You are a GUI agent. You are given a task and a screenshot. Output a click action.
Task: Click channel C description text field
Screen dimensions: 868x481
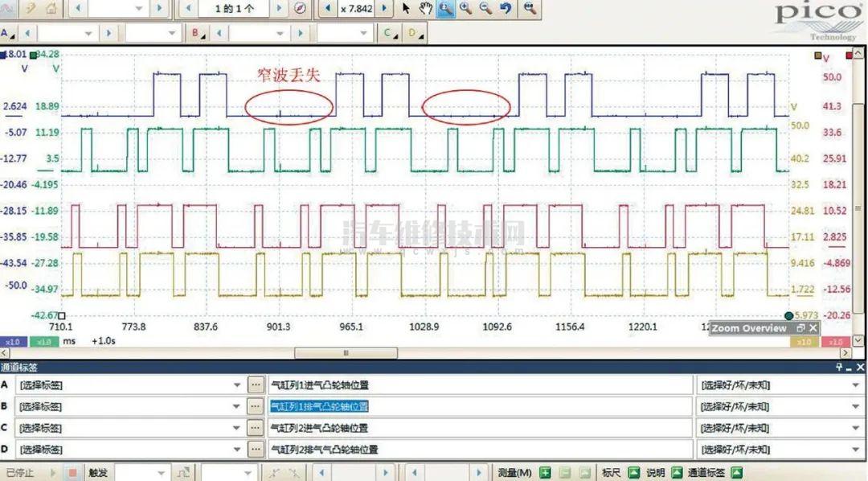pos(479,429)
